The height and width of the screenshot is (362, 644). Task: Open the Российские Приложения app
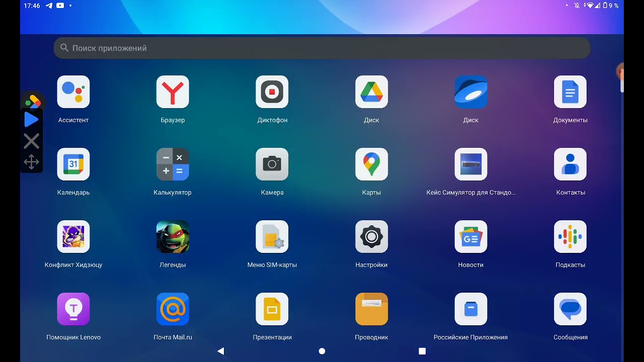pos(471,309)
